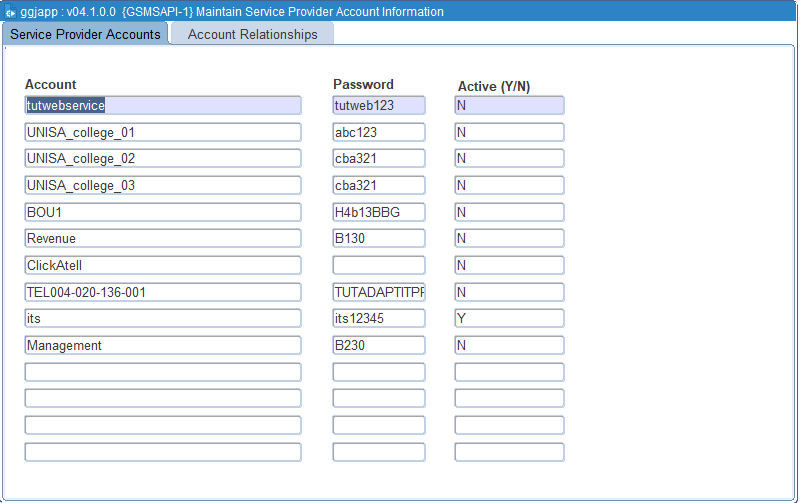This screenshot has width=801, height=503.
Task: Switch to the Account Relationships tab
Action: (252, 34)
